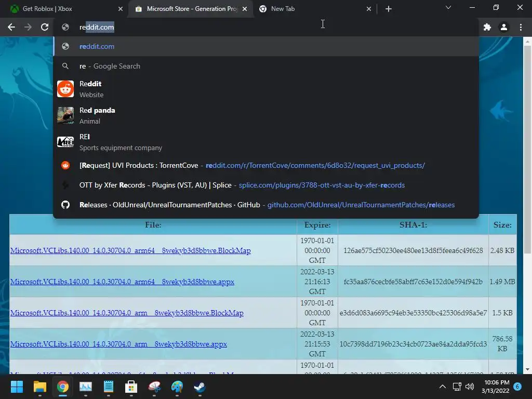This screenshot has height=399, width=532.
Task: Open Steam from the taskbar
Action: (x=199, y=387)
